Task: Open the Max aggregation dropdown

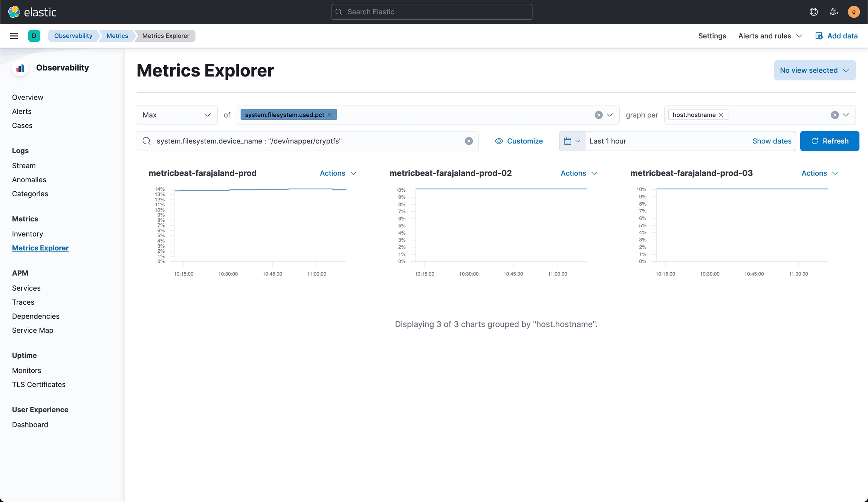Action: click(177, 115)
